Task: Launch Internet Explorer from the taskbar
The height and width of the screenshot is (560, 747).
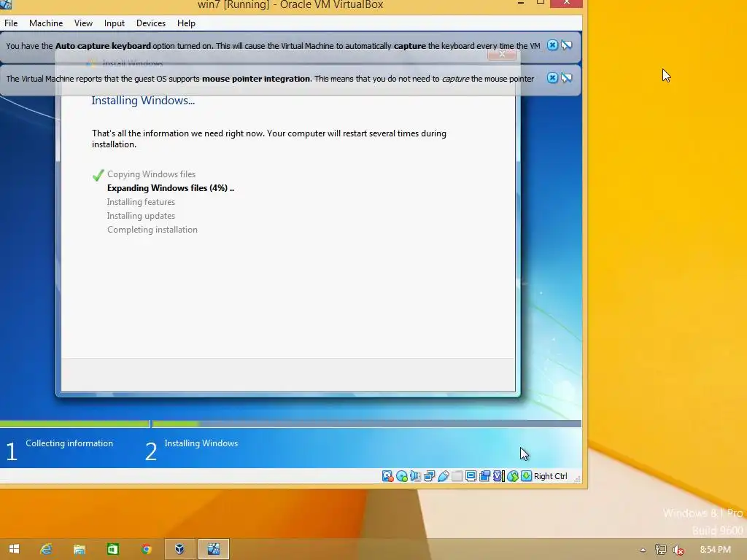Action: [x=46, y=549]
